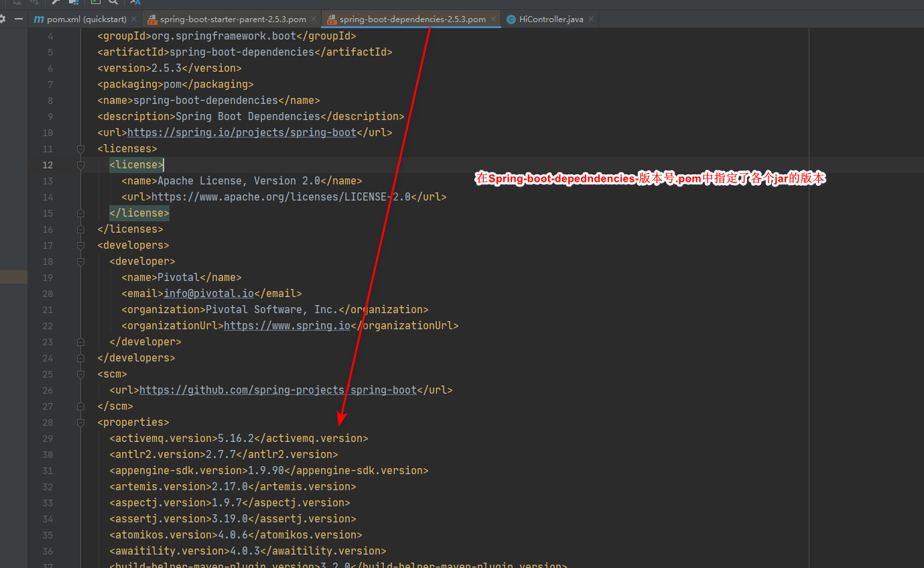Click the Apache License, Version 2.0 name

click(x=239, y=181)
